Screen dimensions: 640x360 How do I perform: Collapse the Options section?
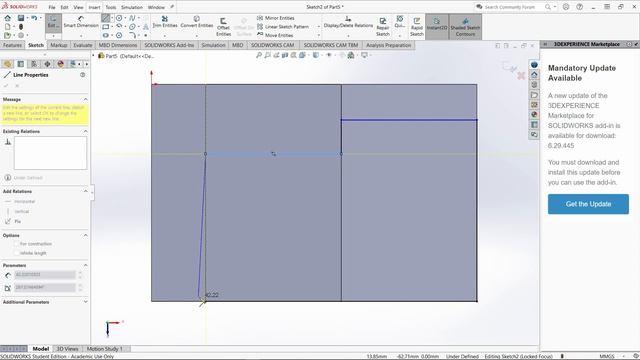tap(85, 236)
